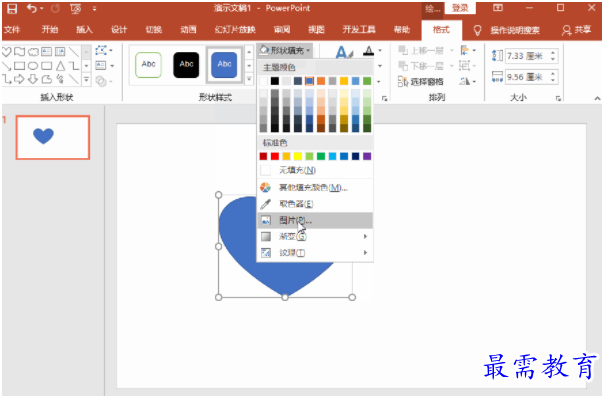Expand the 渐变 gradient submenu
Image resolution: width=605 pixels, height=398 pixels.
pyautogui.click(x=315, y=236)
